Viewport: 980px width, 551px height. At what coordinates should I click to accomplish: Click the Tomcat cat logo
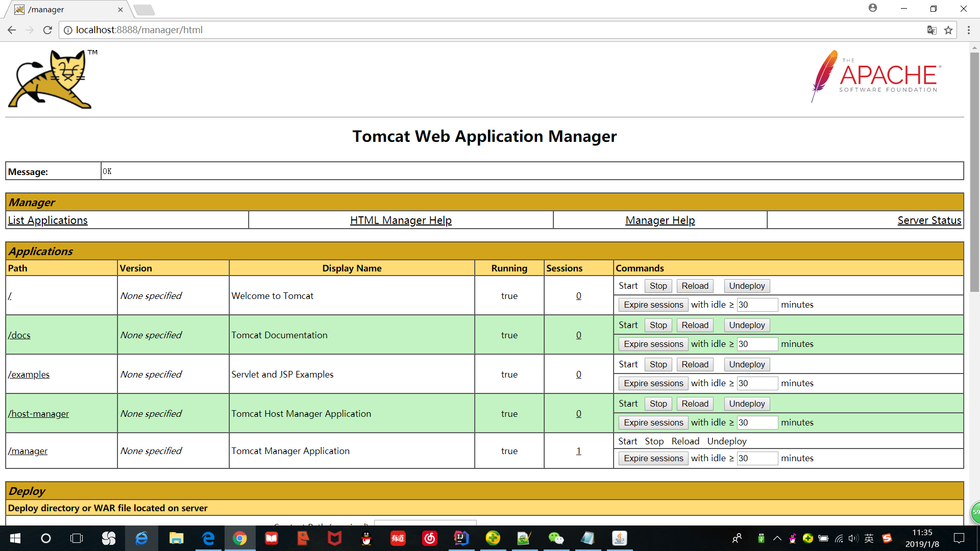(51, 79)
